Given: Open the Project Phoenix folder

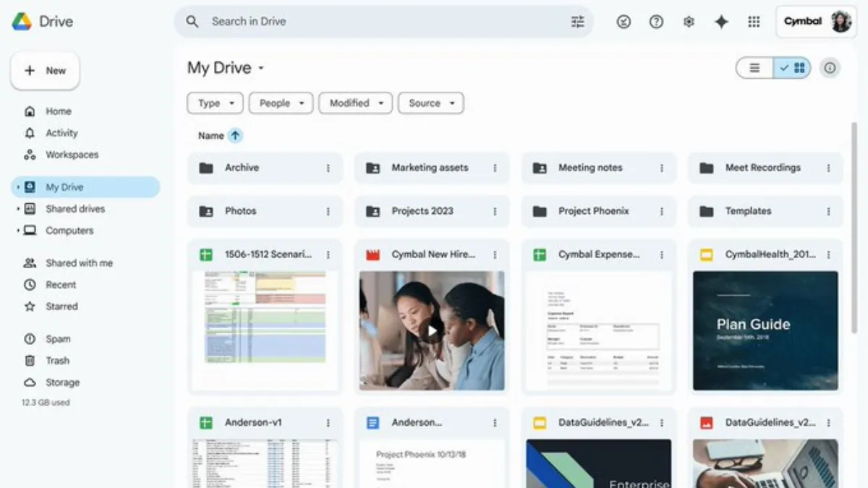Looking at the screenshot, I should coord(593,211).
